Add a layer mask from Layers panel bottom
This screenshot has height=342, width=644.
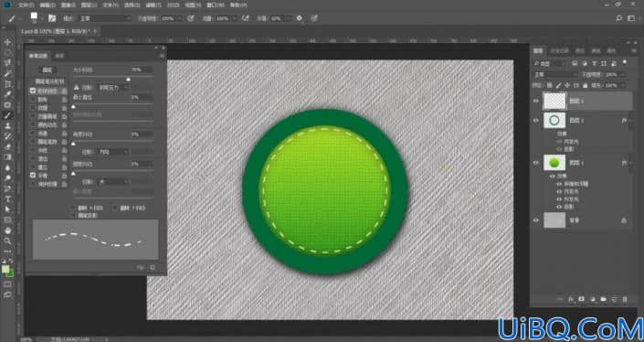point(582,299)
